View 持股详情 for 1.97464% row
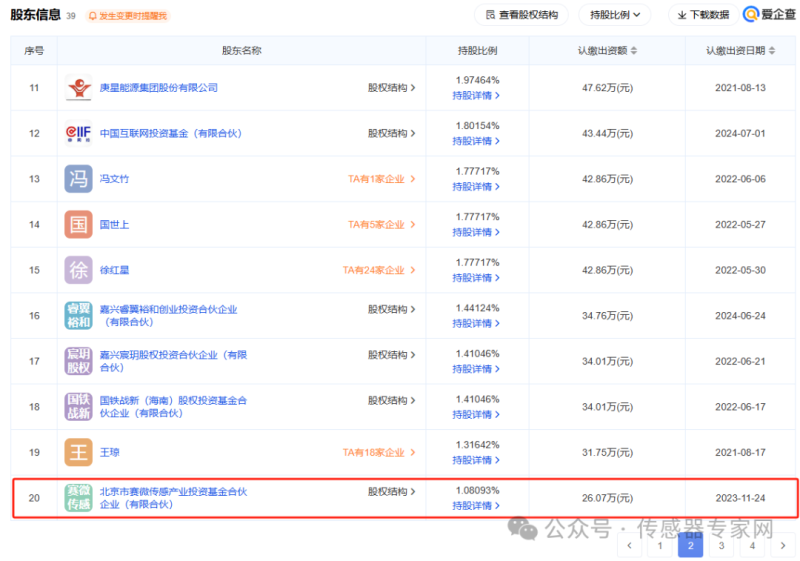800x561 pixels. coord(476,95)
